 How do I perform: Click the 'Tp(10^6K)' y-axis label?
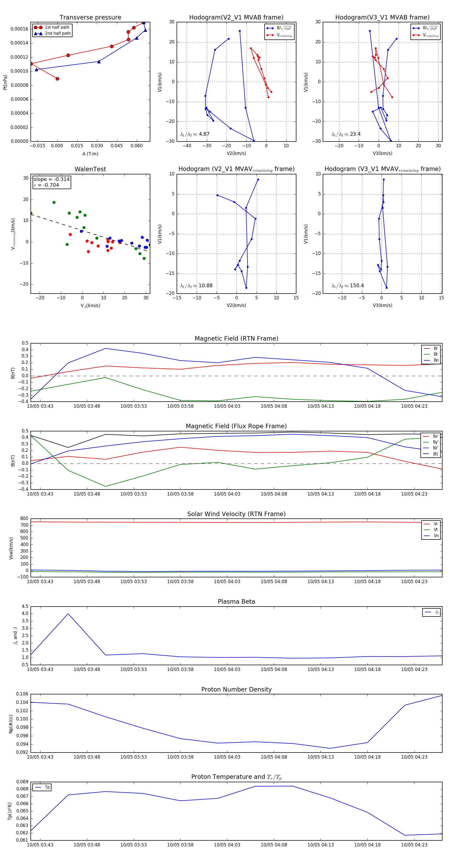[x=10, y=811]
